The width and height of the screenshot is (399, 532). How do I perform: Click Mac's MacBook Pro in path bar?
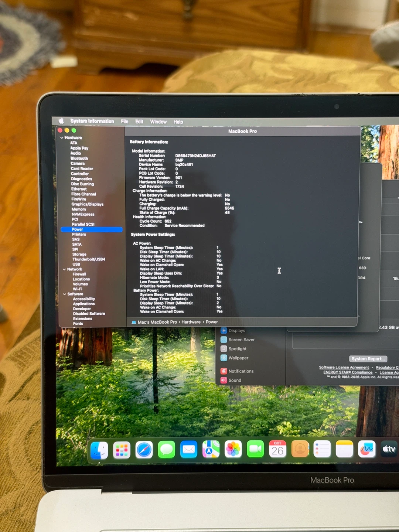coord(154,322)
